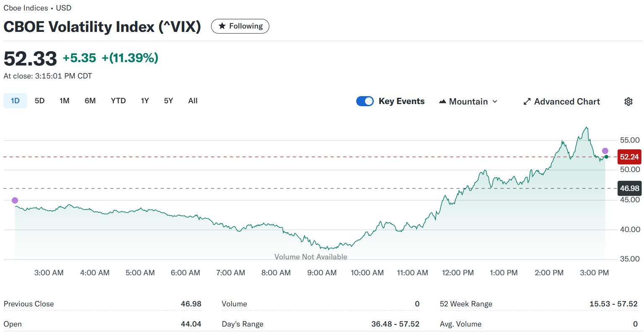Click the 12:00 PM axis label
644x332 pixels.
[x=458, y=273]
